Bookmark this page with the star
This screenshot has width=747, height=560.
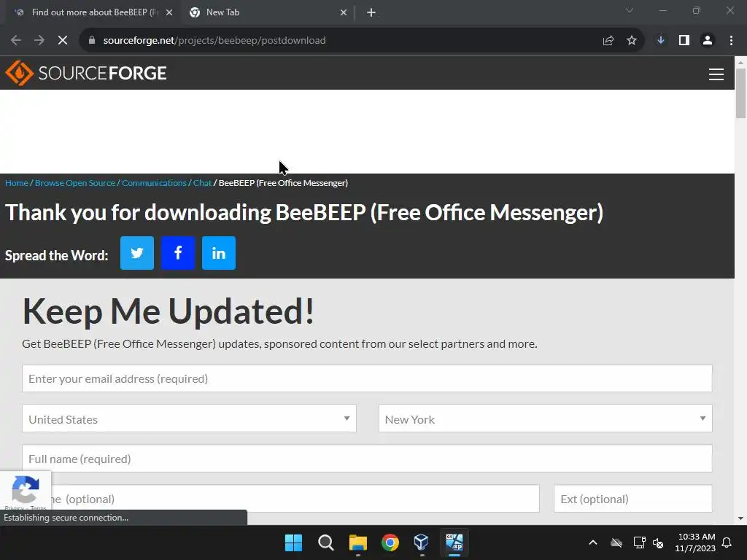point(632,41)
